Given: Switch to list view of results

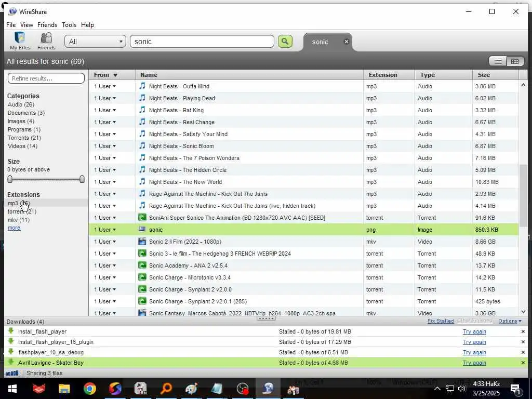Looking at the screenshot, I should (x=498, y=61).
